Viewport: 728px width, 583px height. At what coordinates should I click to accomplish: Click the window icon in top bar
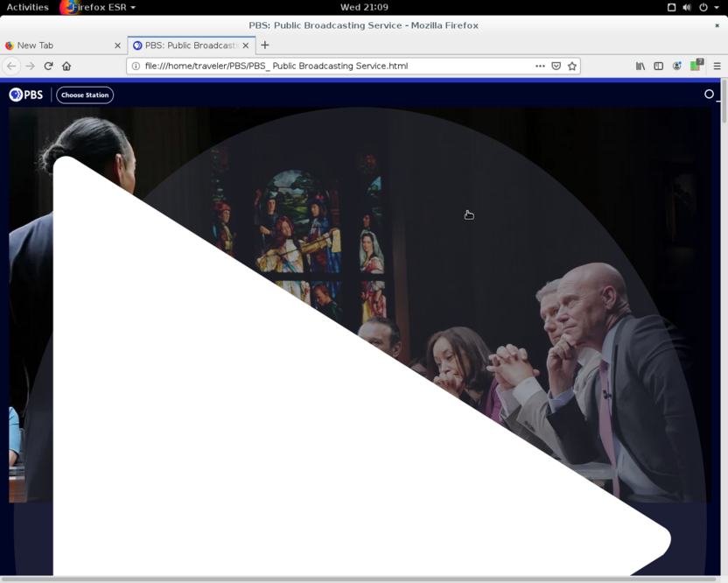click(x=671, y=7)
